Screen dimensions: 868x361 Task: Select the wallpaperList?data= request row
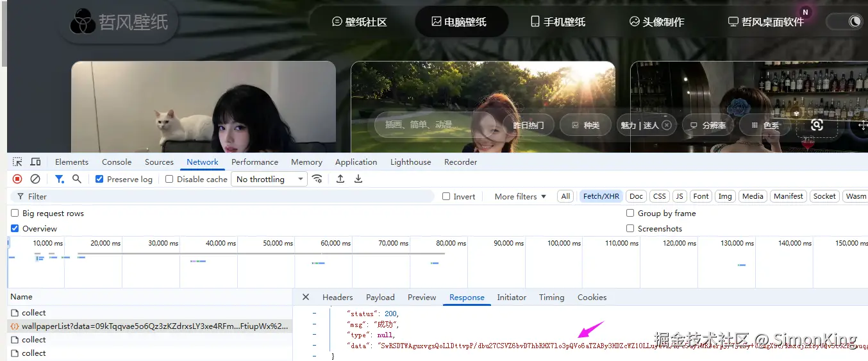pos(150,326)
